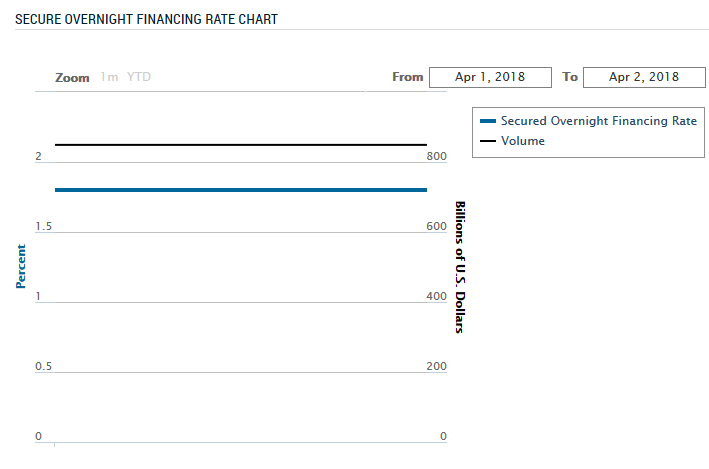
Task: Click the blue financing rate line in chart
Action: tap(240, 190)
